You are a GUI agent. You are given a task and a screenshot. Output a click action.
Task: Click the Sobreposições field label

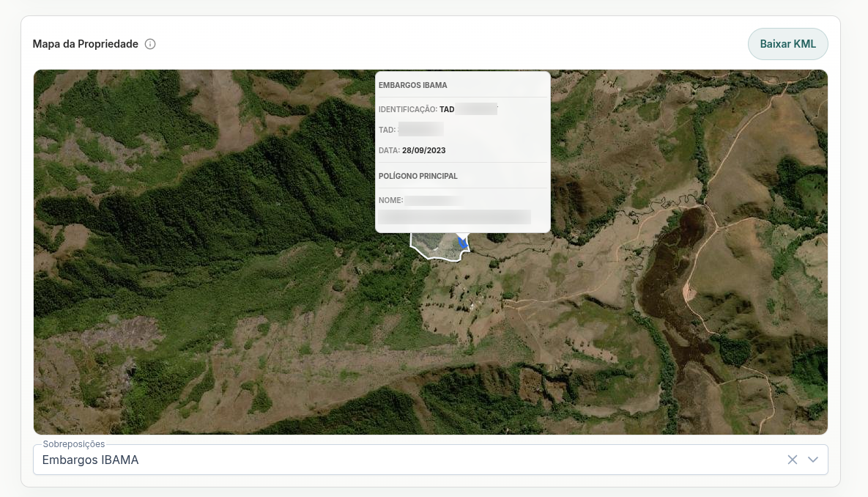(74, 443)
